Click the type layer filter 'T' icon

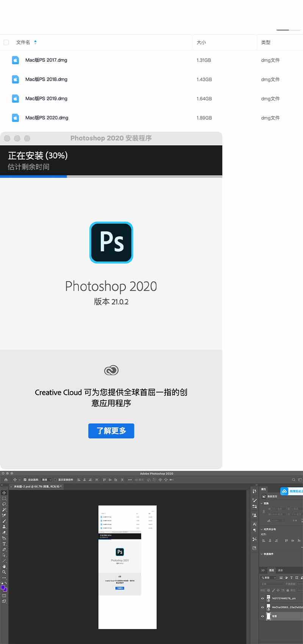(x=291, y=578)
